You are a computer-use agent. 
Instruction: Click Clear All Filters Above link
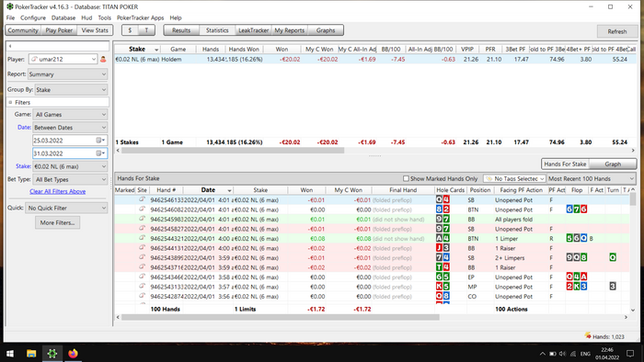click(57, 191)
